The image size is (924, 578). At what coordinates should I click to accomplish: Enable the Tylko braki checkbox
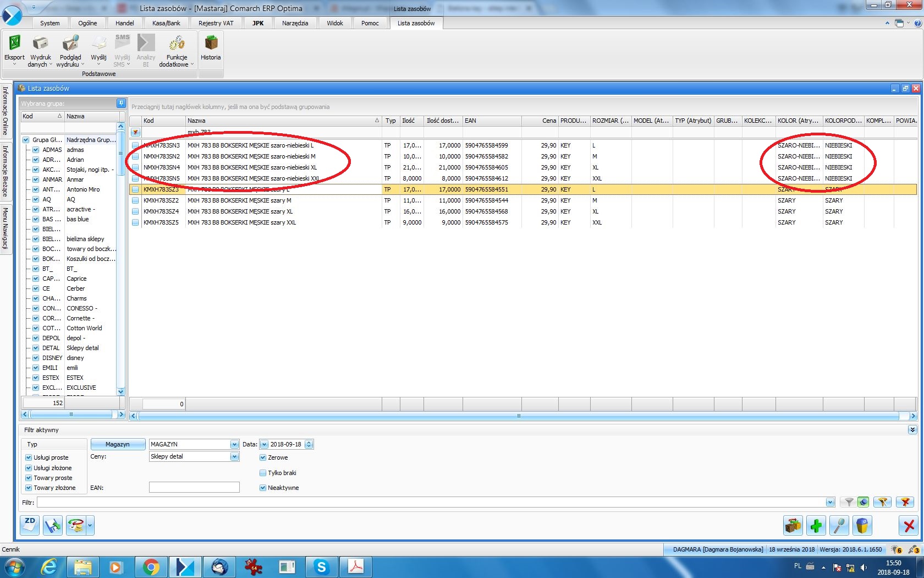263,473
